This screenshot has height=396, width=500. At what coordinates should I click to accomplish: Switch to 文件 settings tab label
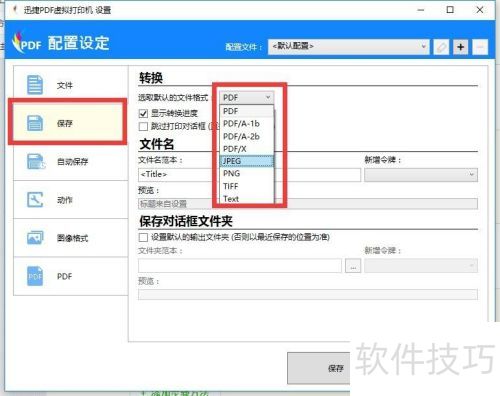pos(65,85)
